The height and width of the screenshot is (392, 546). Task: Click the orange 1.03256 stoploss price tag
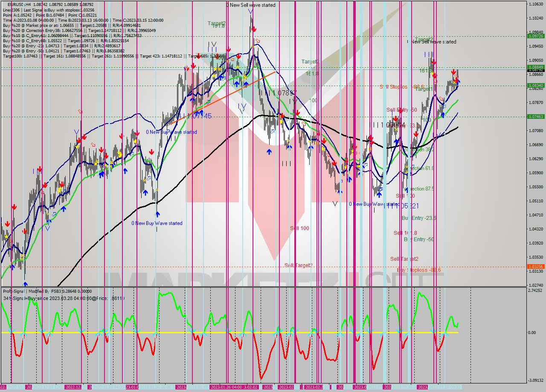coord(536,266)
